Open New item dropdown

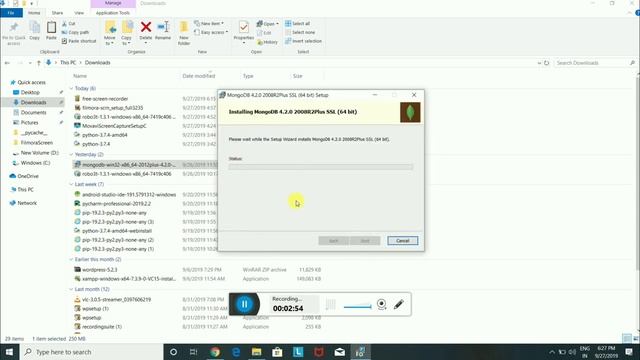pyautogui.click(x=209, y=23)
